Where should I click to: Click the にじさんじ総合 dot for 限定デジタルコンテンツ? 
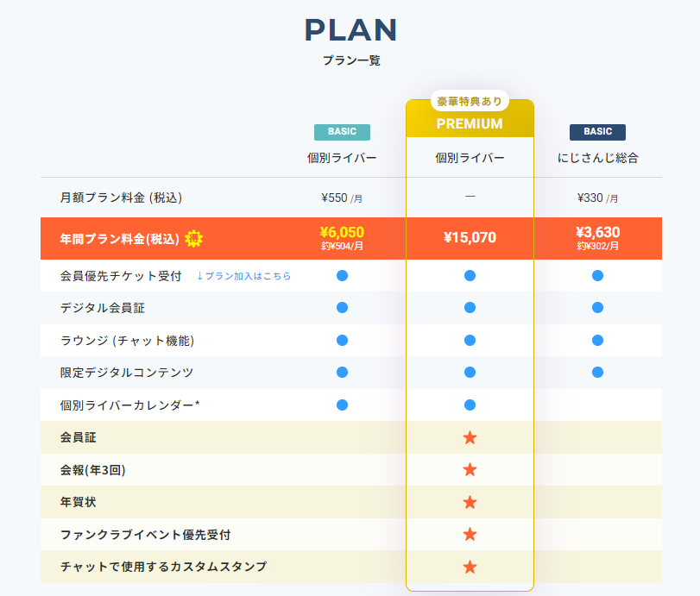pos(597,373)
